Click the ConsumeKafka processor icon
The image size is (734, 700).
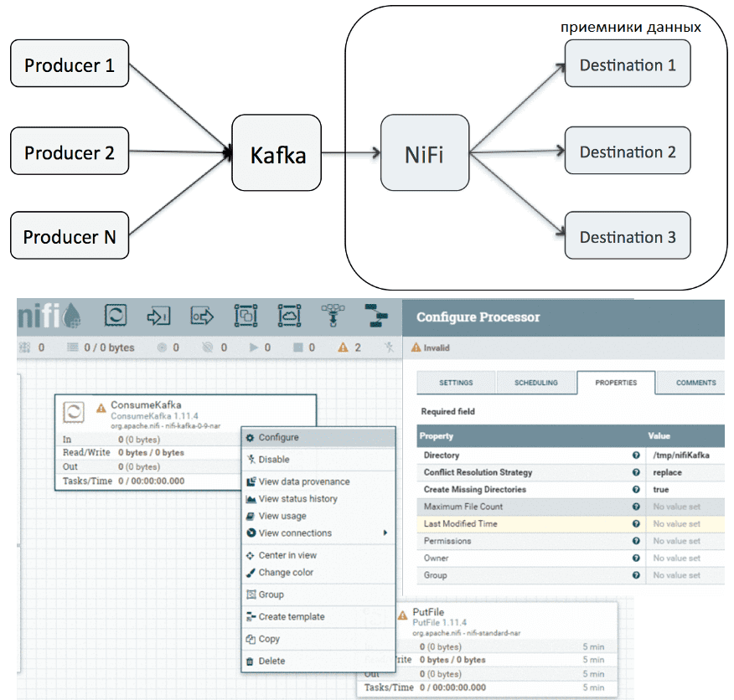coord(74,412)
